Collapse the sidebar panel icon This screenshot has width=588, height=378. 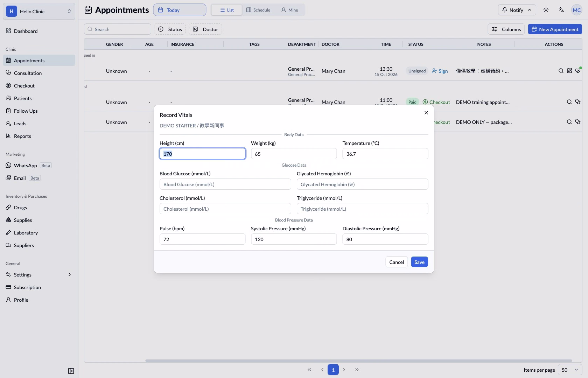coord(71,371)
